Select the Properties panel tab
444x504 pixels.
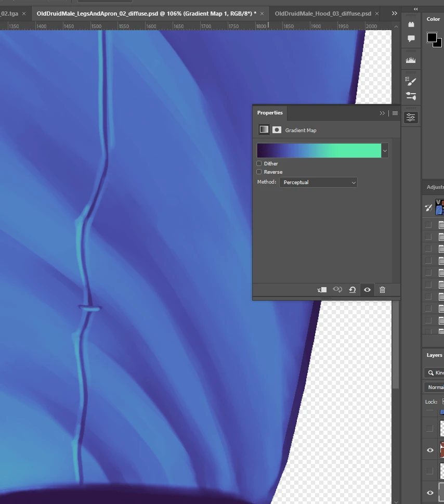click(x=270, y=113)
